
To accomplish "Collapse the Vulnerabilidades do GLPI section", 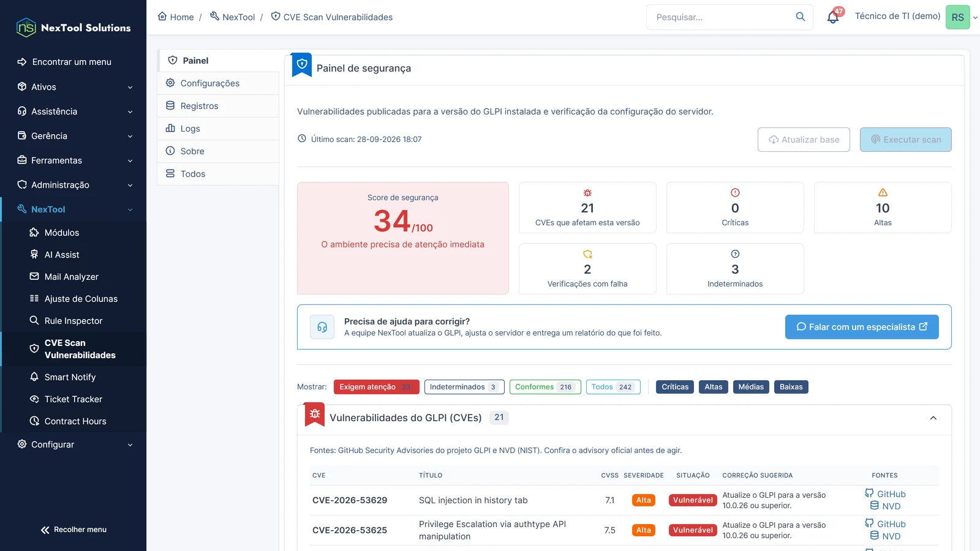I will 933,418.
